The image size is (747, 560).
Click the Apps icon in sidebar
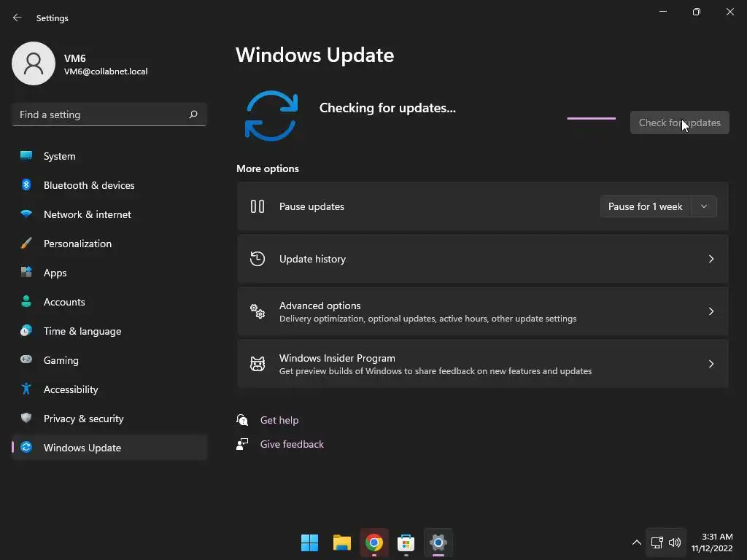26,272
